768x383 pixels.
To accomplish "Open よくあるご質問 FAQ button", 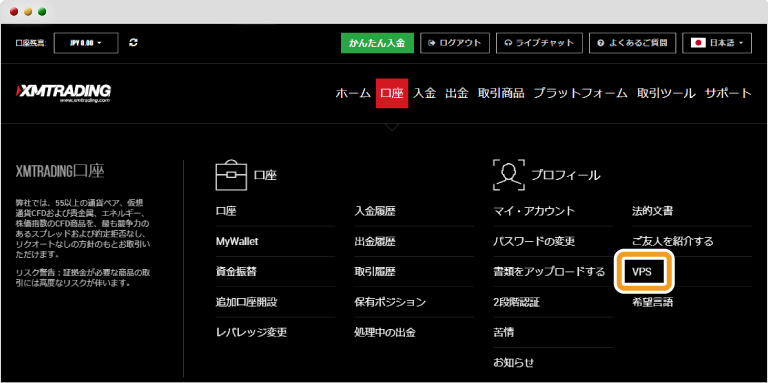I will coord(632,43).
